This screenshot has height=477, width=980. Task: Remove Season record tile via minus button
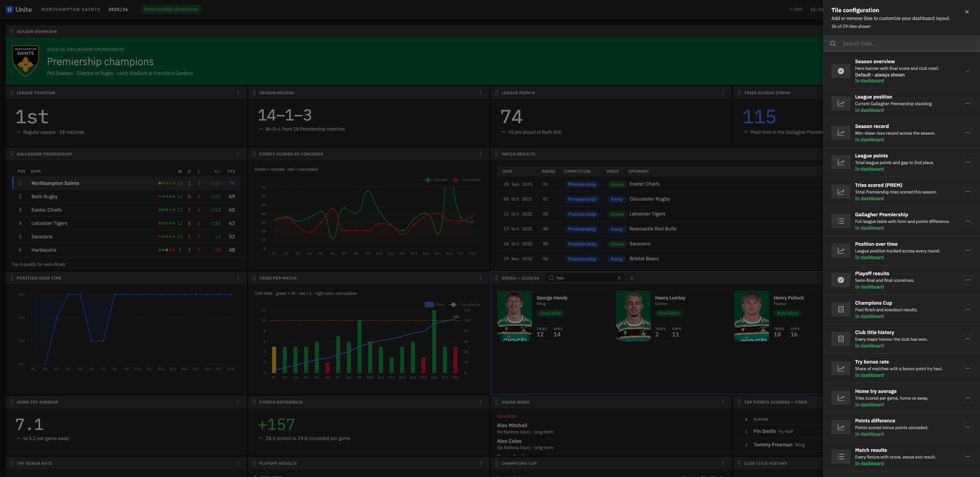[967, 133]
